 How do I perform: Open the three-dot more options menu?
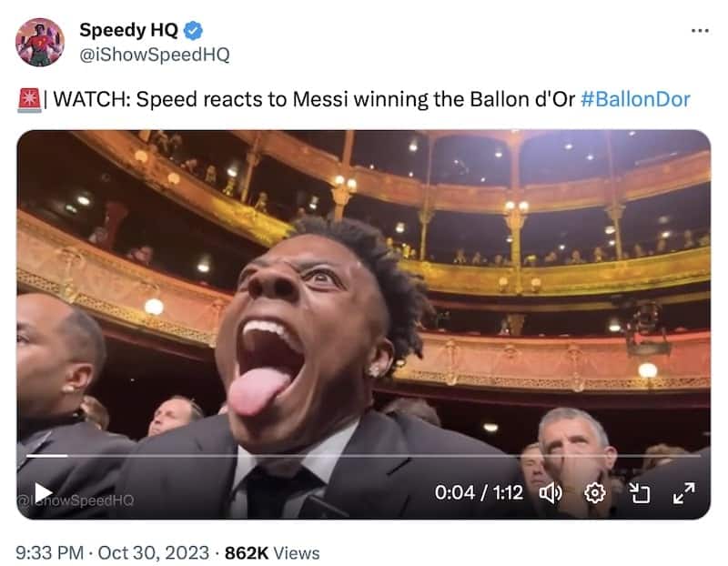[700, 31]
